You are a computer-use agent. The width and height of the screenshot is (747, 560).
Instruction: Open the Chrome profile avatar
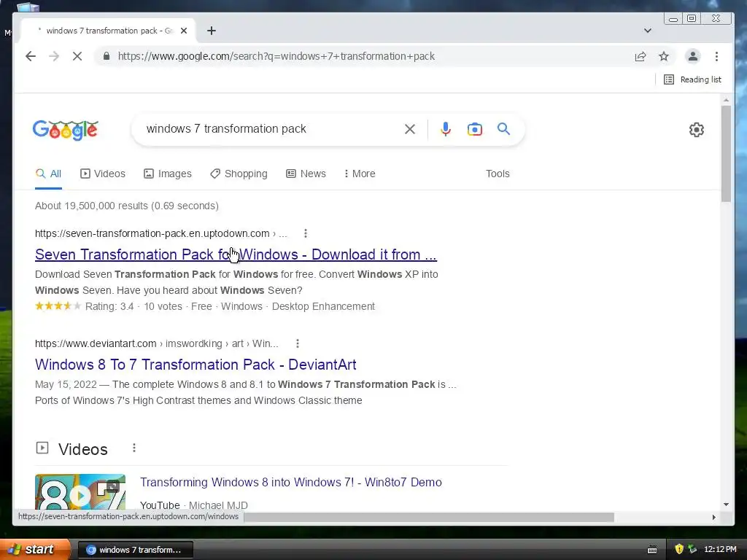click(x=693, y=56)
